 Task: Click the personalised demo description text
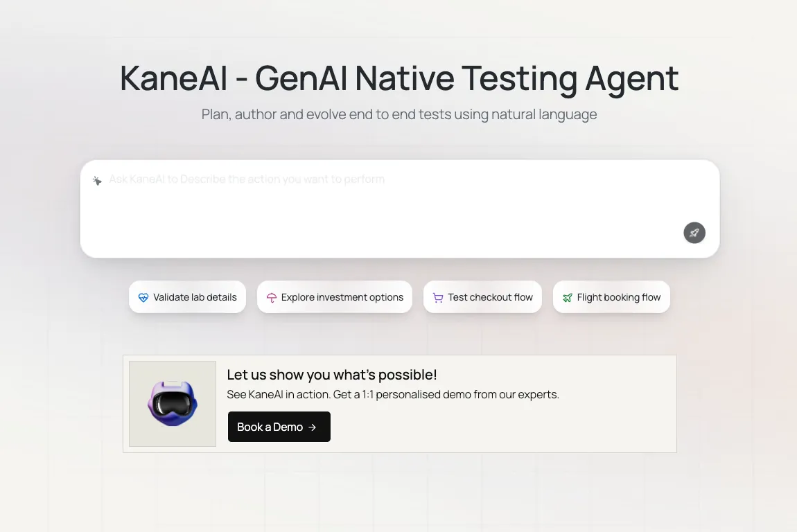pos(393,394)
